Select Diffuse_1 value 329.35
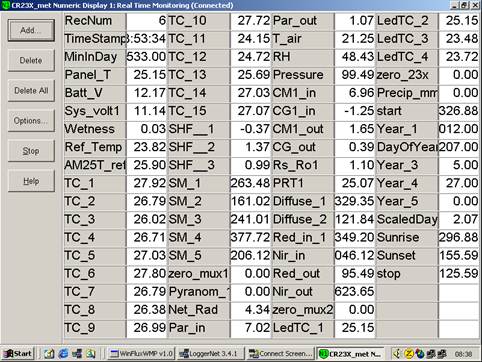The height and width of the screenshot is (362, 482). pyautogui.click(x=355, y=201)
